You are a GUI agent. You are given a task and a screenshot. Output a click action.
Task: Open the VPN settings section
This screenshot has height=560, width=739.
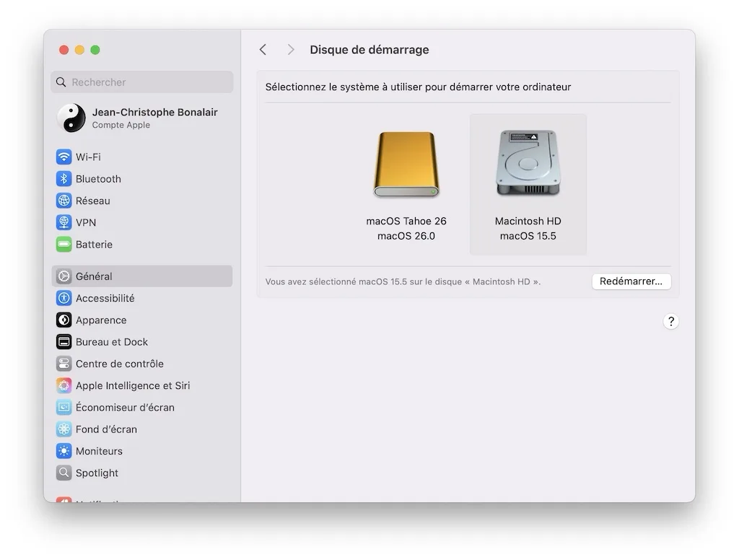pos(85,222)
